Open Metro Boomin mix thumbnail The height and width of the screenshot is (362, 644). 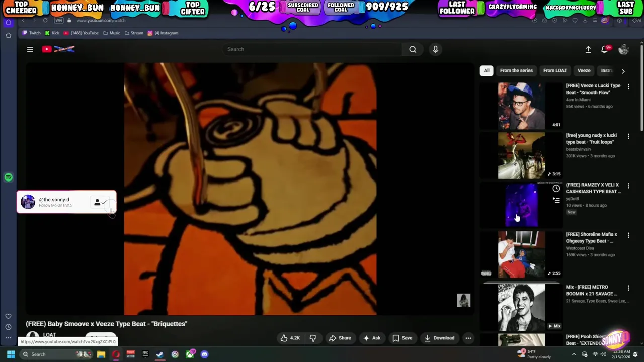coord(521,307)
